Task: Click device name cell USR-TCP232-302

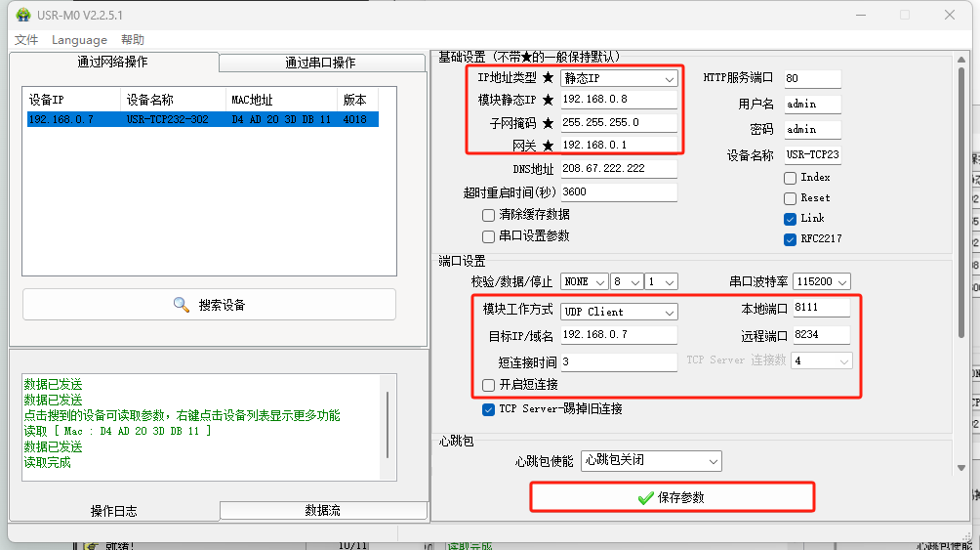Action: click(168, 119)
